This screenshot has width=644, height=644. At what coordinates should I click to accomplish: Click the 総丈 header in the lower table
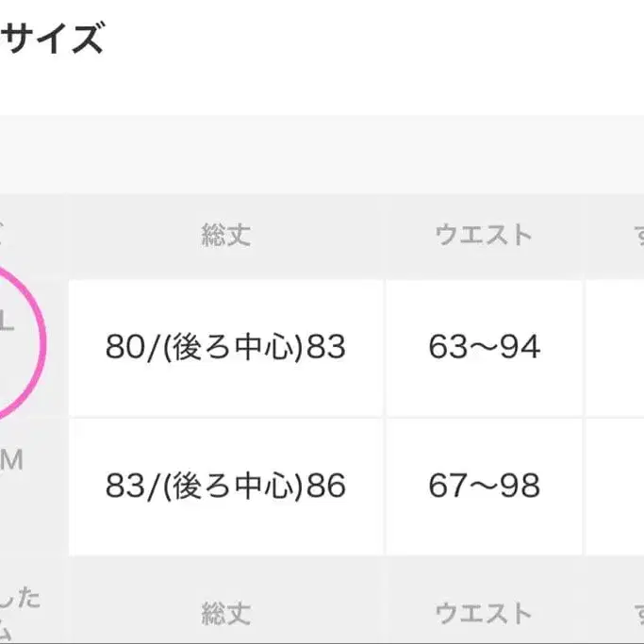pos(225,614)
